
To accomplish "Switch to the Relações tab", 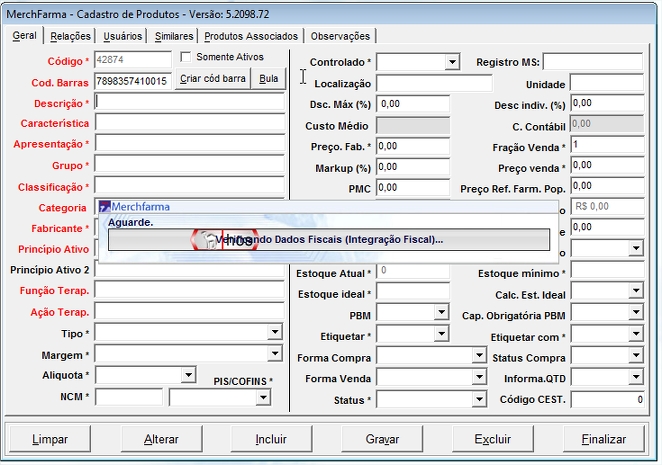I will pyautogui.click(x=70, y=36).
